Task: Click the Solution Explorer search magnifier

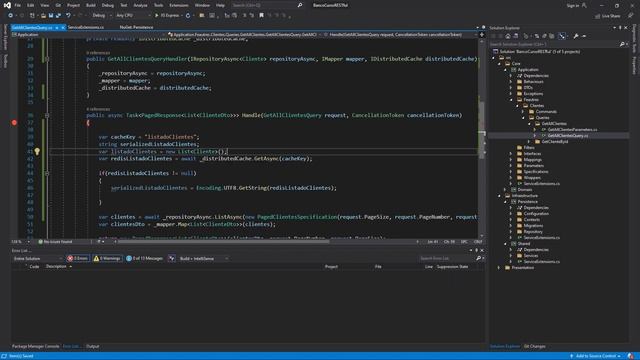Action: coord(622,44)
